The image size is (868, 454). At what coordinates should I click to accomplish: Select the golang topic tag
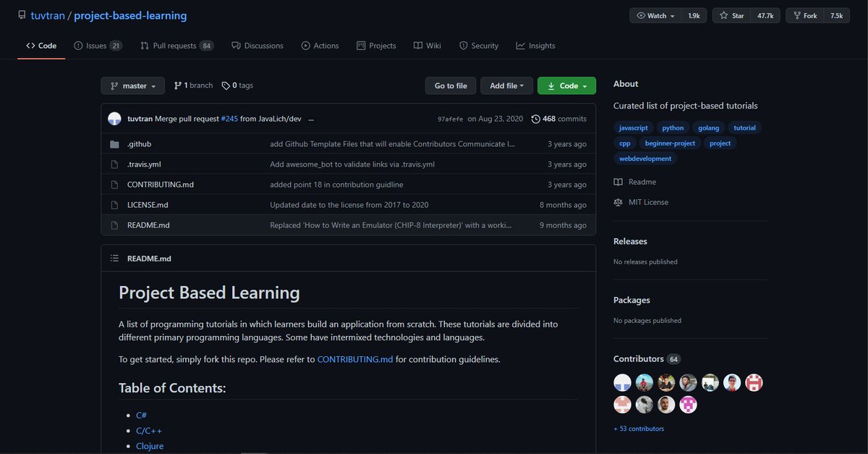coord(709,127)
